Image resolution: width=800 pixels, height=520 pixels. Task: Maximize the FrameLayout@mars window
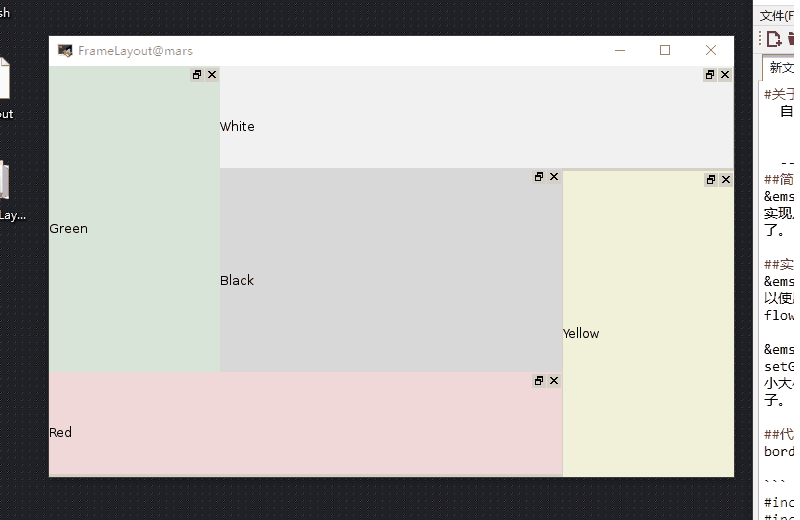pyautogui.click(x=665, y=51)
